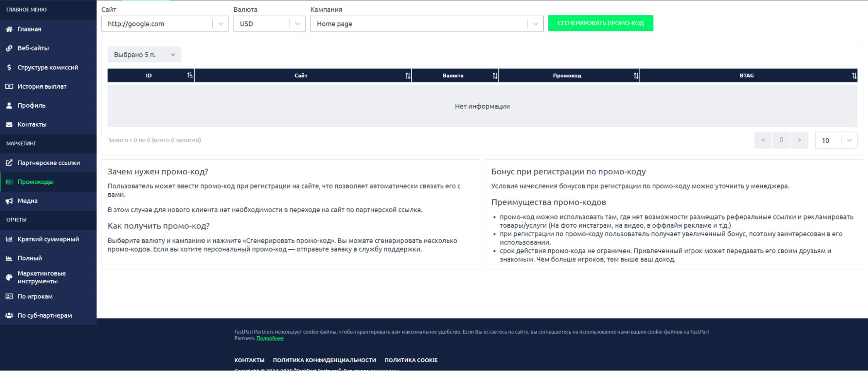Viewport: 868px width, 371px height.
Task: Click the next page arrow in pagination
Action: coord(799,140)
